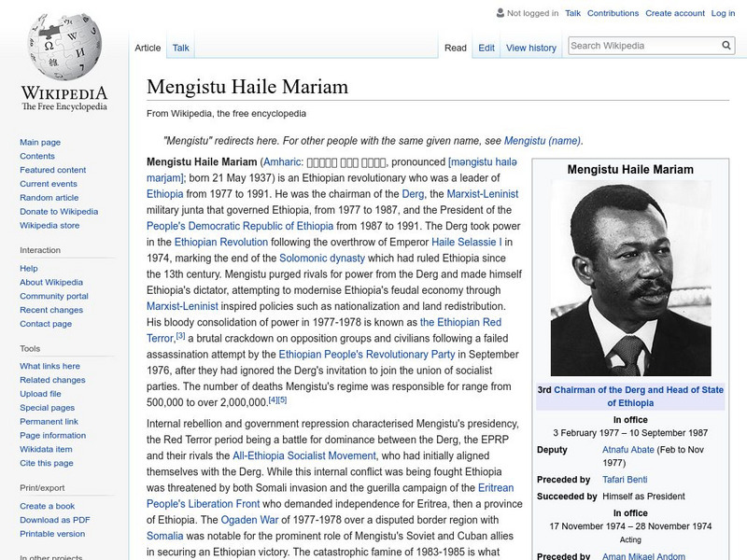This screenshot has height=560, width=747.
Task: Click inside the Search Wikipedia field
Action: pyautogui.click(x=635, y=44)
